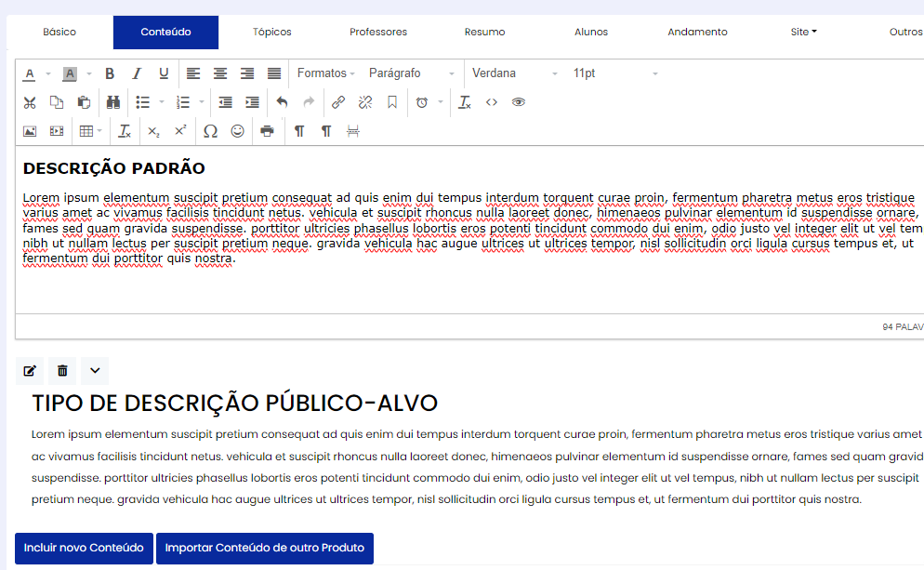
Task: Open the Andamento tab
Action: tap(697, 33)
